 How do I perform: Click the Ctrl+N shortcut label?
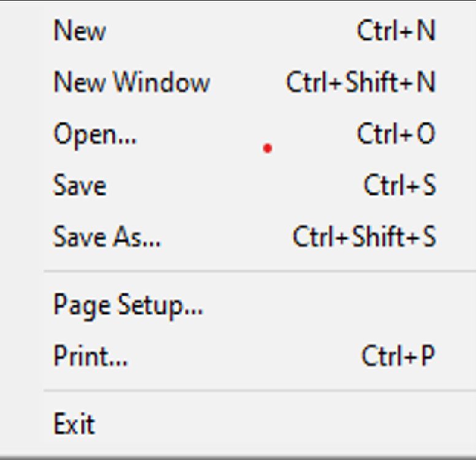click(396, 31)
